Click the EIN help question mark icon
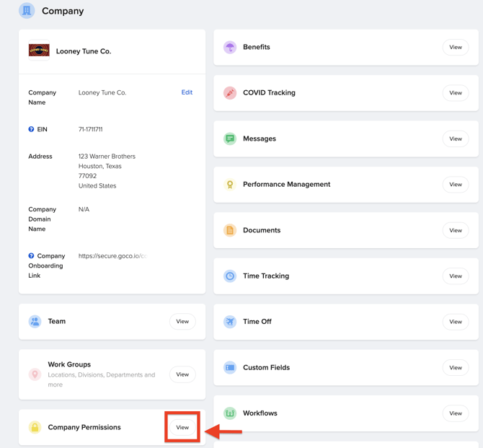This screenshot has height=448, width=483. 31,129
